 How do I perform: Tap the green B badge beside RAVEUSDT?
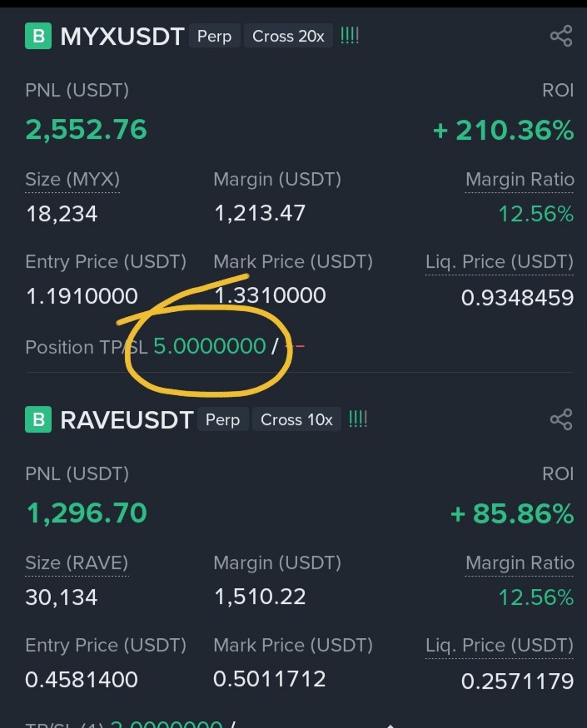point(38,419)
